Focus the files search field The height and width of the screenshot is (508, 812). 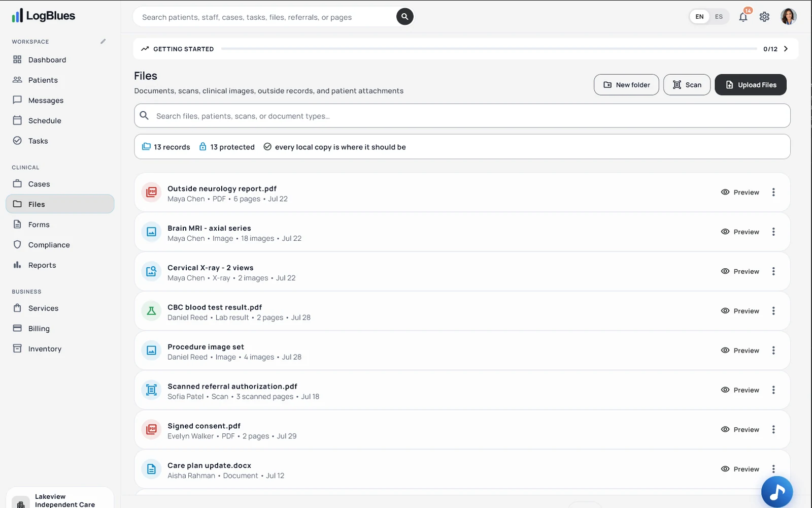[462, 116]
